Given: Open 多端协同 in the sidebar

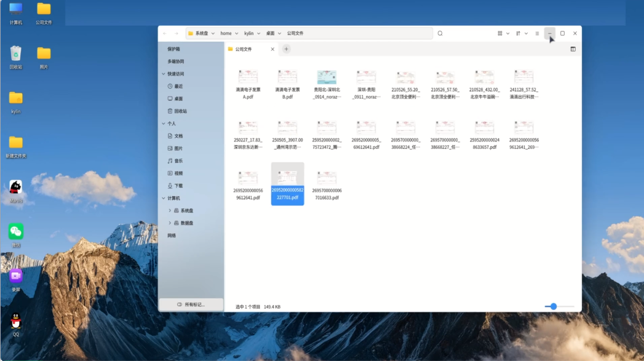Looking at the screenshot, I should coord(176,61).
